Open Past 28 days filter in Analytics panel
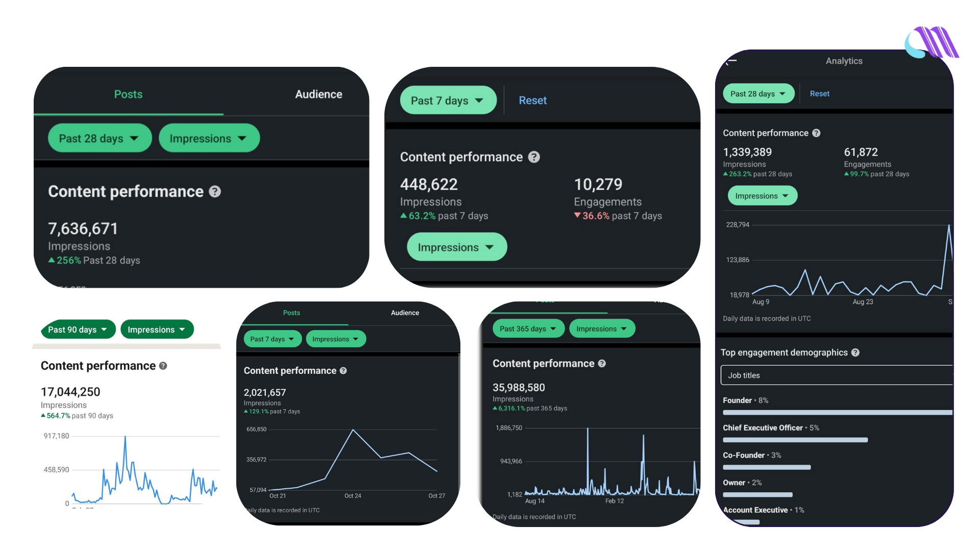The height and width of the screenshot is (551, 980). point(758,94)
